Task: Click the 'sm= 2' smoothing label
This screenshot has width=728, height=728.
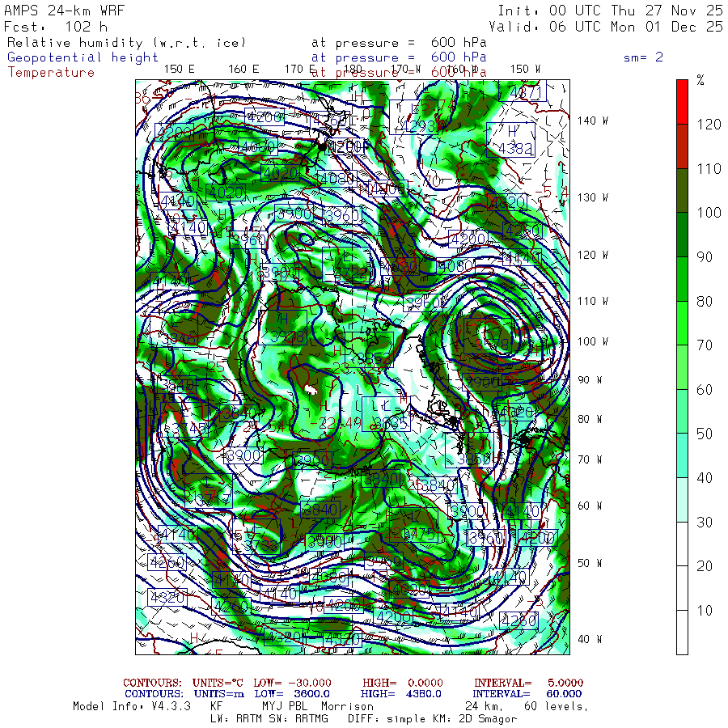Action: tap(643, 57)
